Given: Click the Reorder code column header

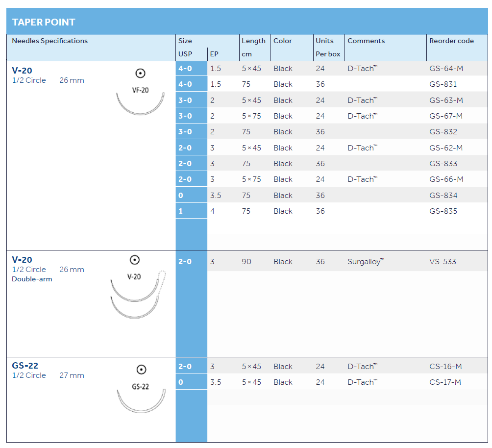Looking at the screenshot, I should pyautogui.click(x=451, y=41).
